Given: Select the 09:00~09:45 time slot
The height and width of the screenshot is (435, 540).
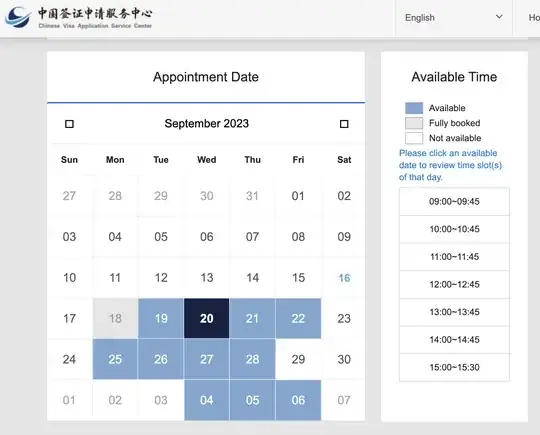Looking at the screenshot, I should point(454,201).
